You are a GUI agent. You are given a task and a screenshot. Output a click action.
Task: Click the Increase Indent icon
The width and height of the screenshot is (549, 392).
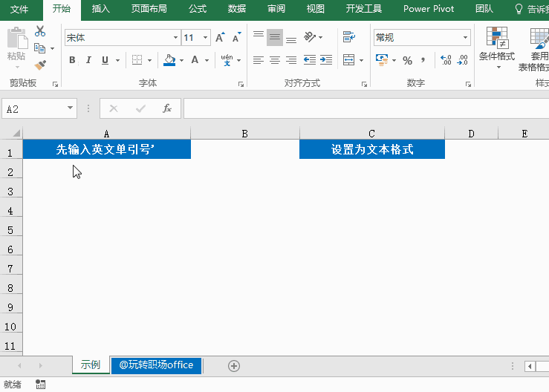(325, 60)
